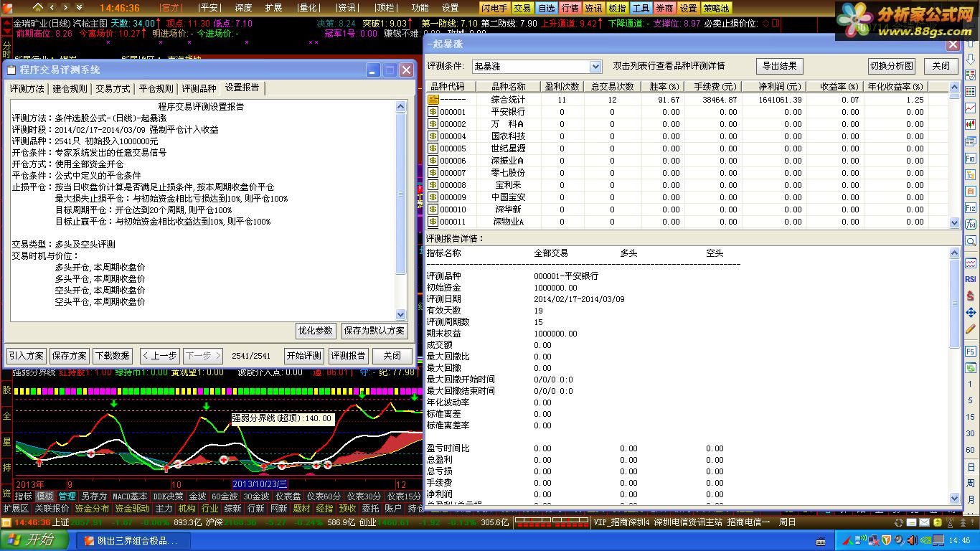Switch to the 平仓规则 tab

(156, 88)
